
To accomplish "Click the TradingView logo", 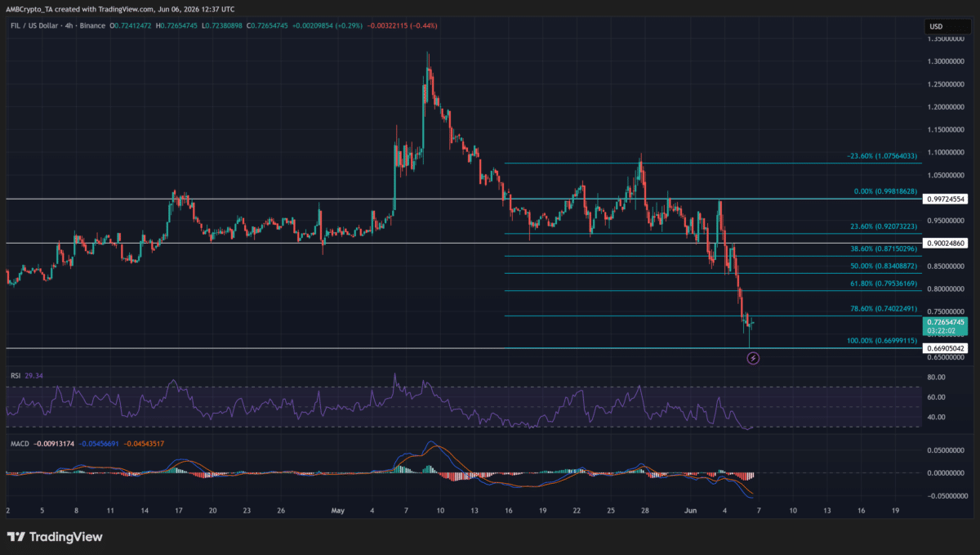I will point(55,537).
